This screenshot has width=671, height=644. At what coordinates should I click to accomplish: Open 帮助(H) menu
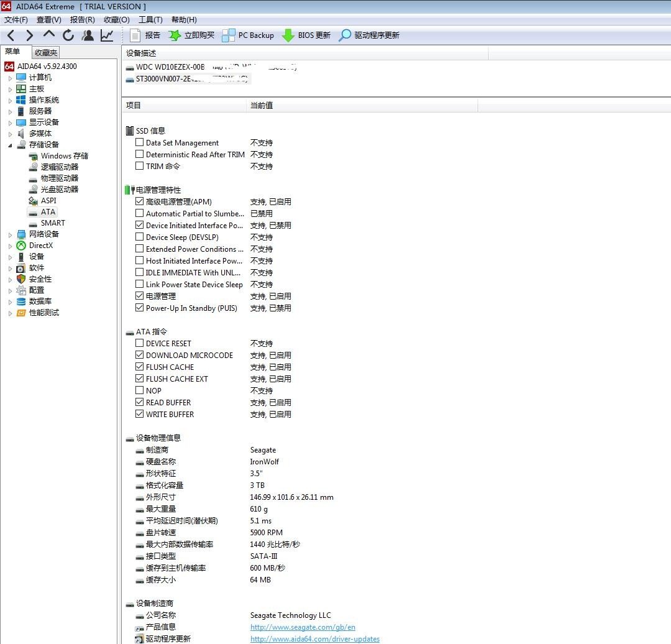pyautogui.click(x=184, y=20)
